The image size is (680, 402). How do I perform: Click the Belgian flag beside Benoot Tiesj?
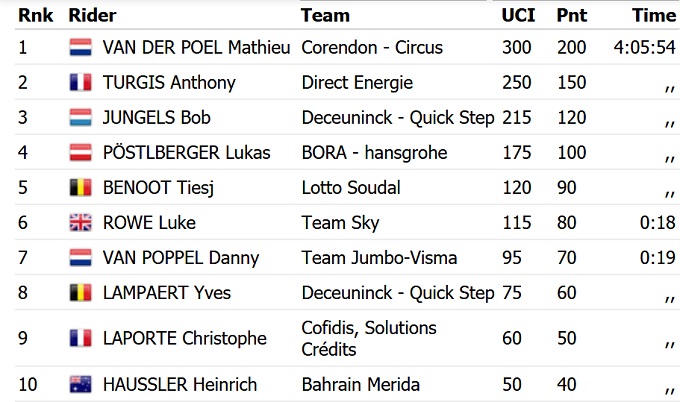coord(80,188)
